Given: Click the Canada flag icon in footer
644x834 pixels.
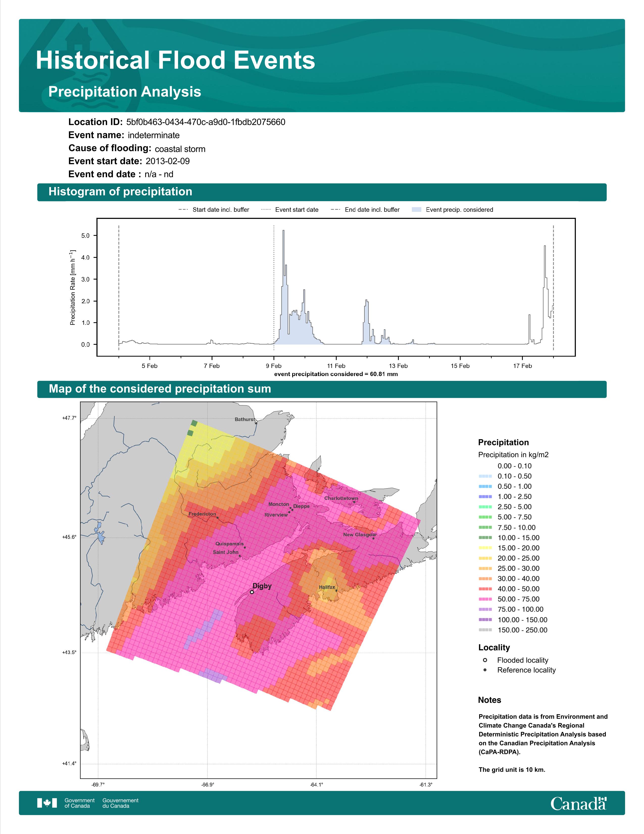Looking at the screenshot, I should click(47, 803).
